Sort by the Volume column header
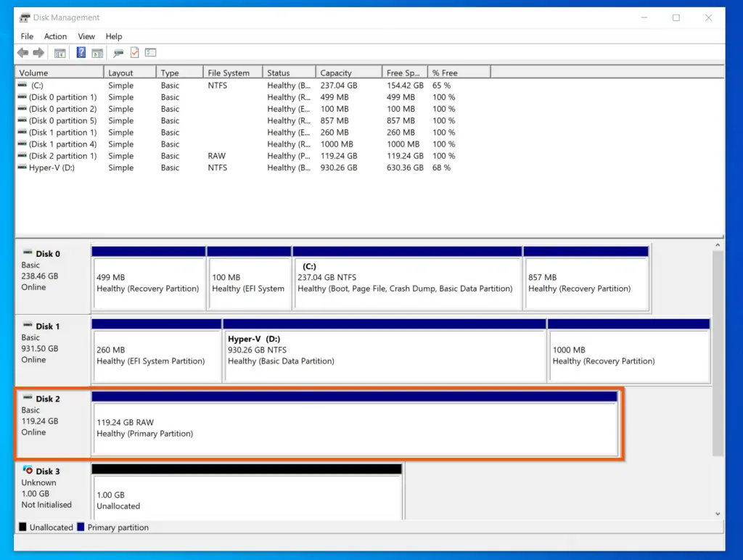Viewport: 743px width, 560px height. pyautogui.click(x=59, y=73)
